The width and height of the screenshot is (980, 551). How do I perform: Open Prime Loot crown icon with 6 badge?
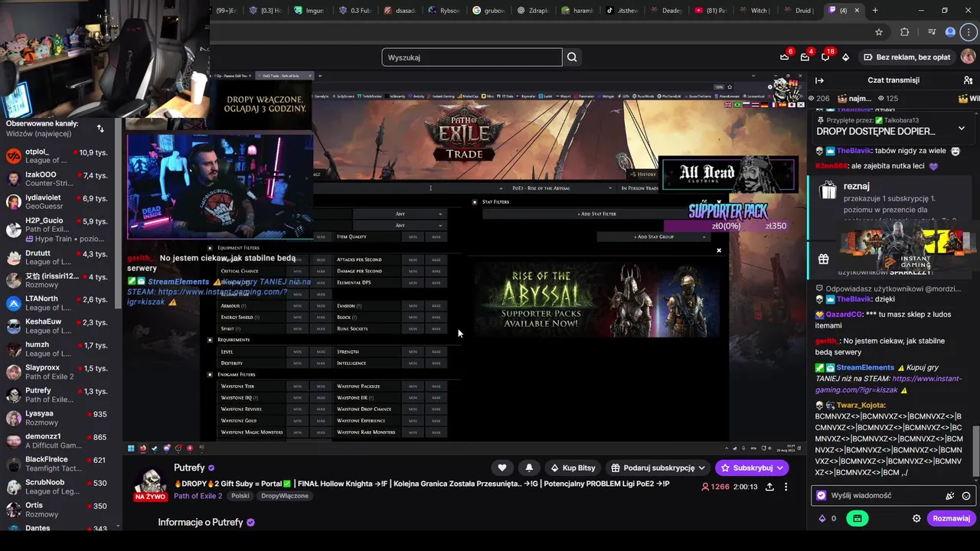tap(785, 57)
